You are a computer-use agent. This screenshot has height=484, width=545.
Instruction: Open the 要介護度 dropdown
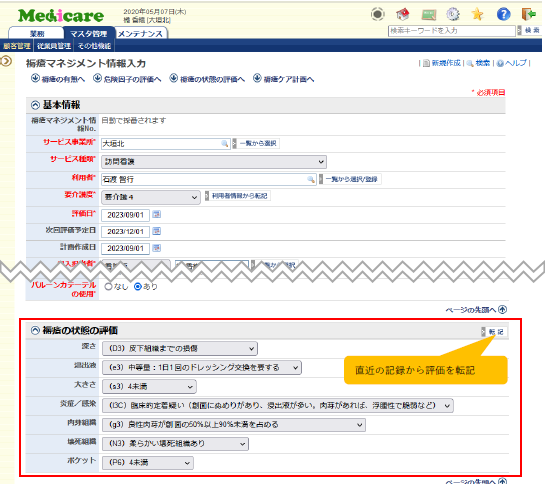pos(151,197)
